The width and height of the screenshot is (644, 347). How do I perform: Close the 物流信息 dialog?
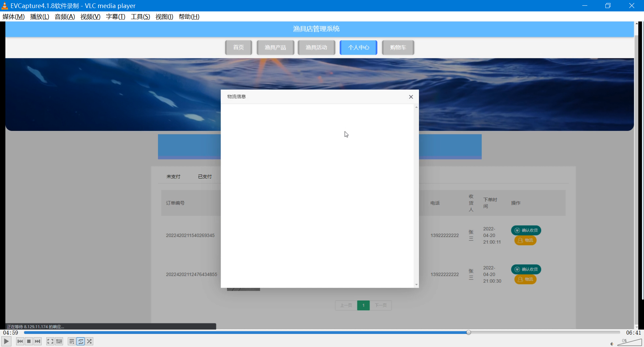coord(411,97)
